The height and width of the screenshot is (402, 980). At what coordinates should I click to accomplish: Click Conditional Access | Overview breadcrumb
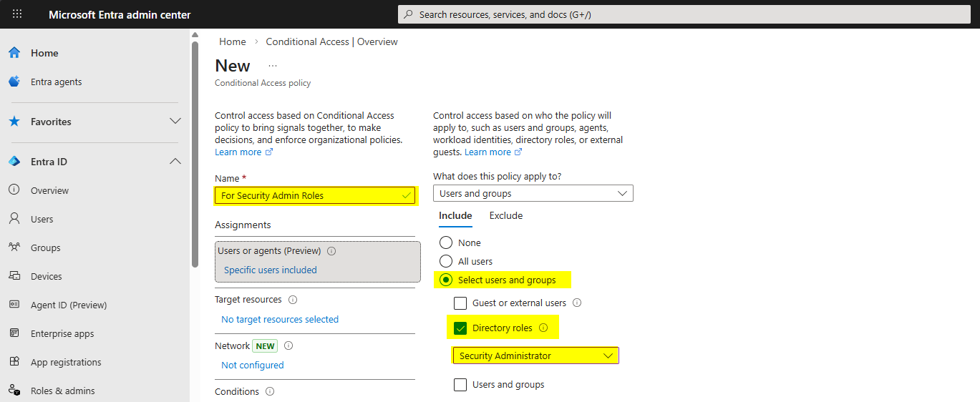coord(331,41)
